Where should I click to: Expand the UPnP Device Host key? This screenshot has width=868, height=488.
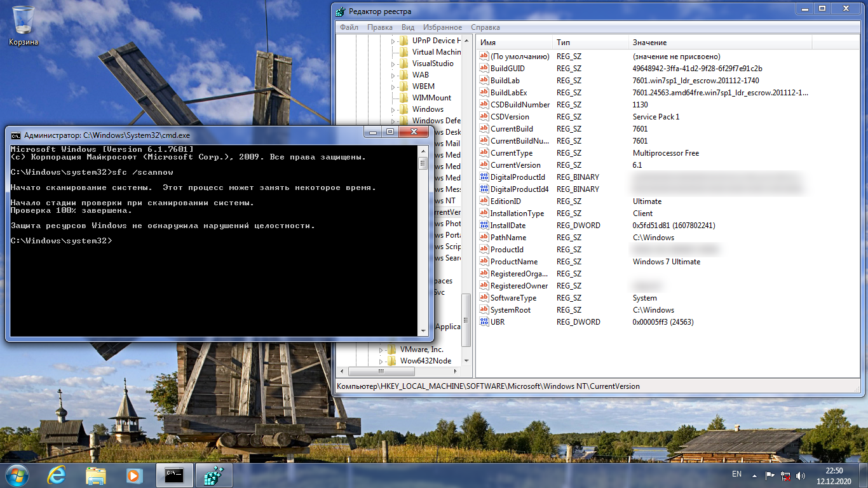[x=395, y=41]
